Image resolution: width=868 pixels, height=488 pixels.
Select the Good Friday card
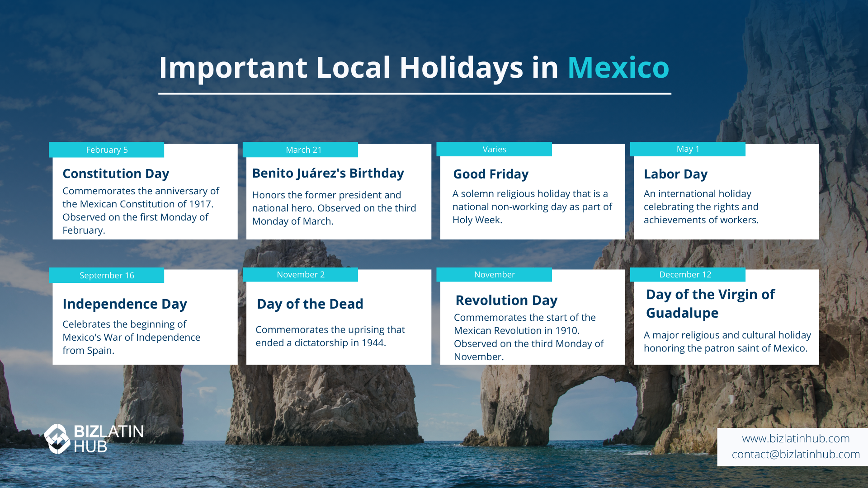[532, 194]
